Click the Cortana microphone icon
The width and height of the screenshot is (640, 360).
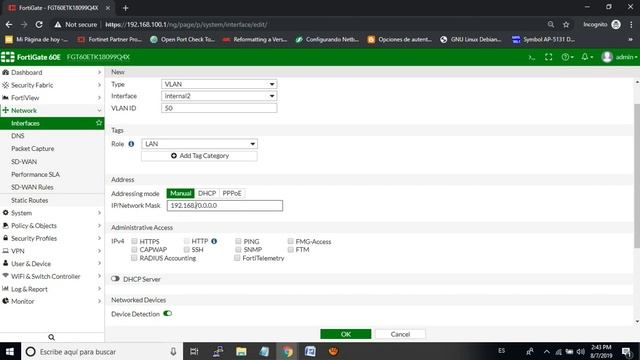point(173,351)
